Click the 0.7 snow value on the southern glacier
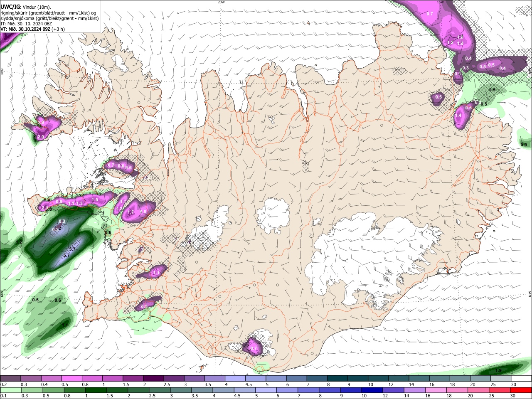 [x=254, y=348]
